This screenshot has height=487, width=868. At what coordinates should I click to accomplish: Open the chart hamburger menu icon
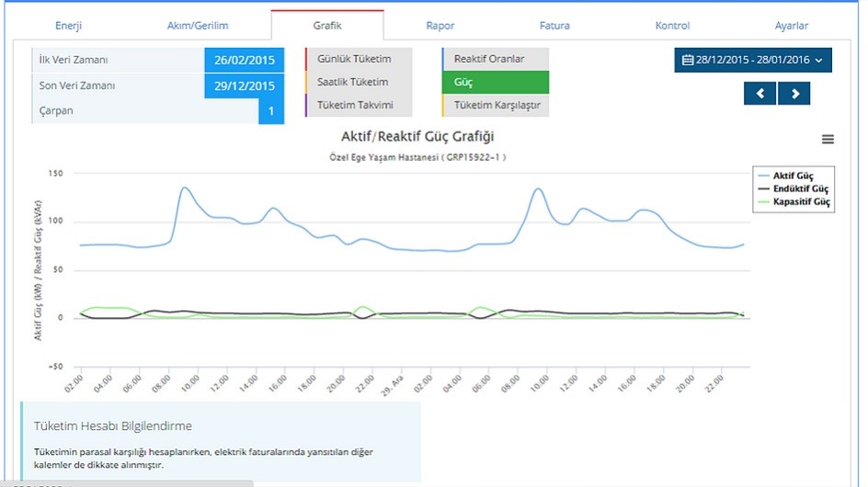tap(828, 140)
